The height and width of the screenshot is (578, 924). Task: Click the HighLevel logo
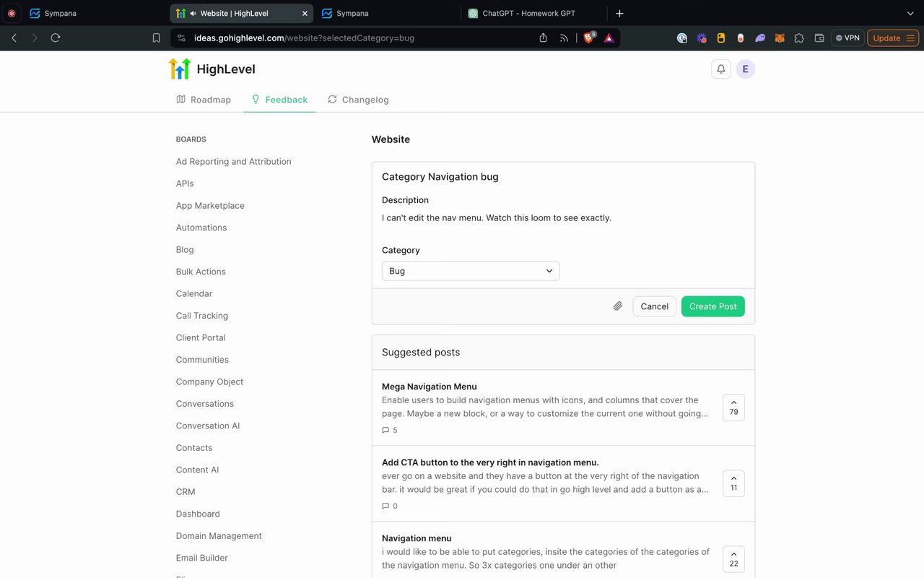pos(212,69)
